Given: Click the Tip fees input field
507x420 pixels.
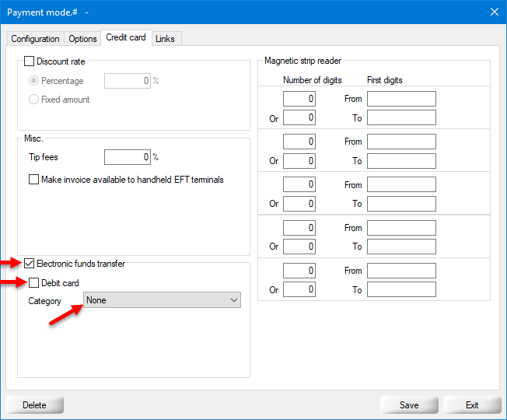Looking at the screenshot, I should pos(127,157).
